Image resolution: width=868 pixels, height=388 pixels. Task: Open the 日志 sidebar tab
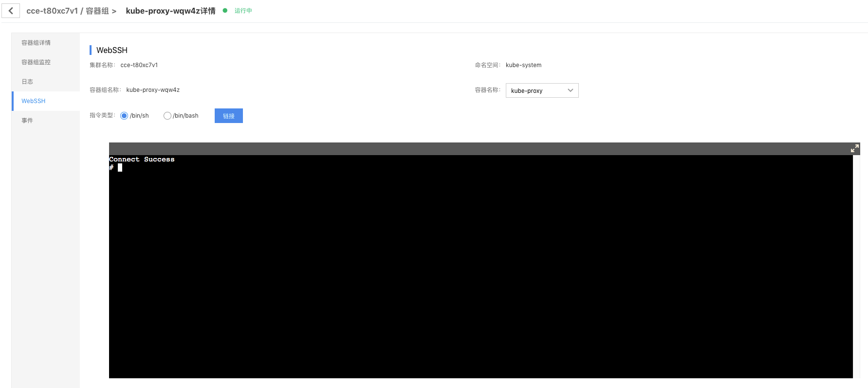tap(46, 82)
